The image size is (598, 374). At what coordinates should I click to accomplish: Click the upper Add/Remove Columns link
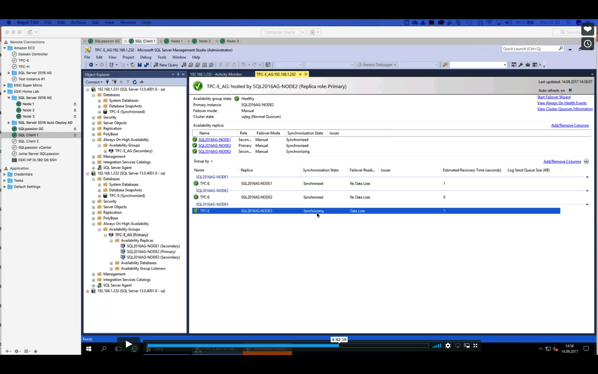click(570, 125)
